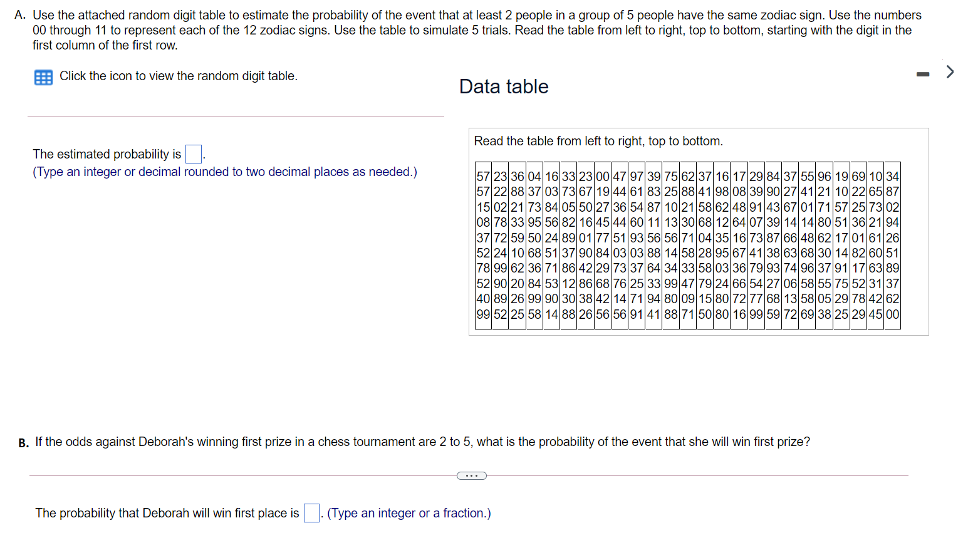
Task: Click Deborah's win probability answer box
Action: tap(311, 512)
